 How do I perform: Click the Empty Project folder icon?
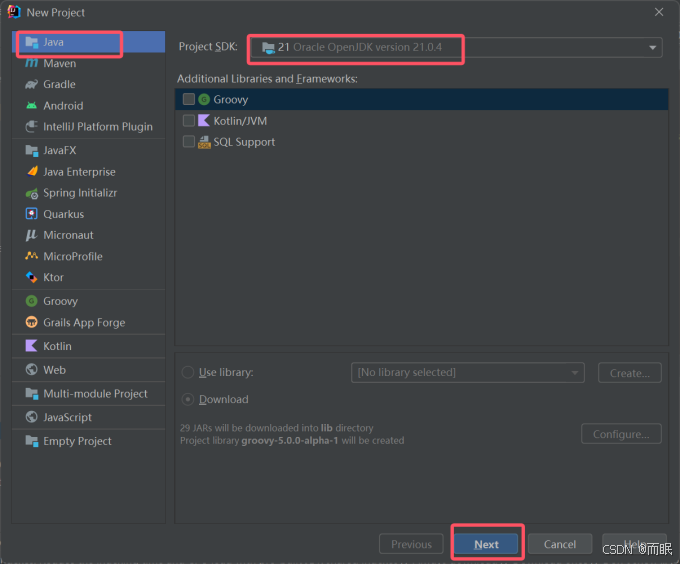tap(32, 441)
